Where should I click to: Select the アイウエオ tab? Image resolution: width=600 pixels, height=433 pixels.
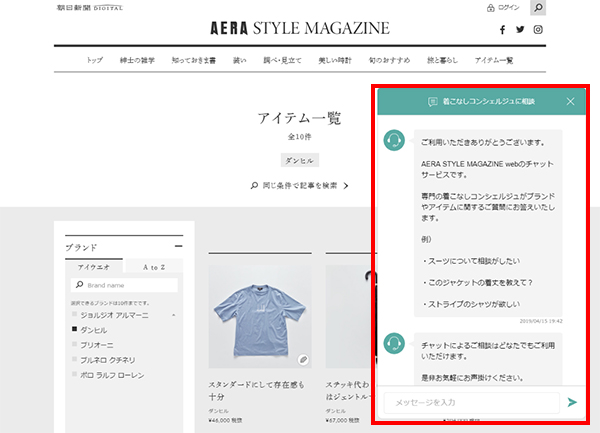pos(94,266)
